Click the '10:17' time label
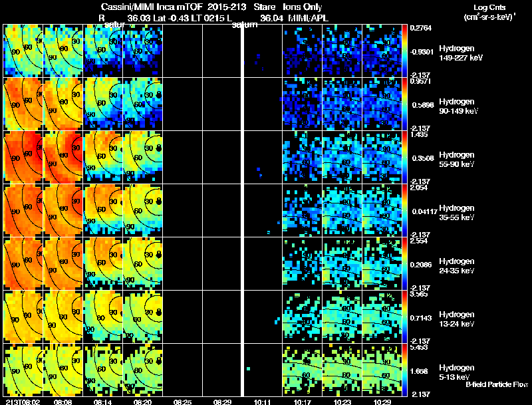 coord(302,402)
